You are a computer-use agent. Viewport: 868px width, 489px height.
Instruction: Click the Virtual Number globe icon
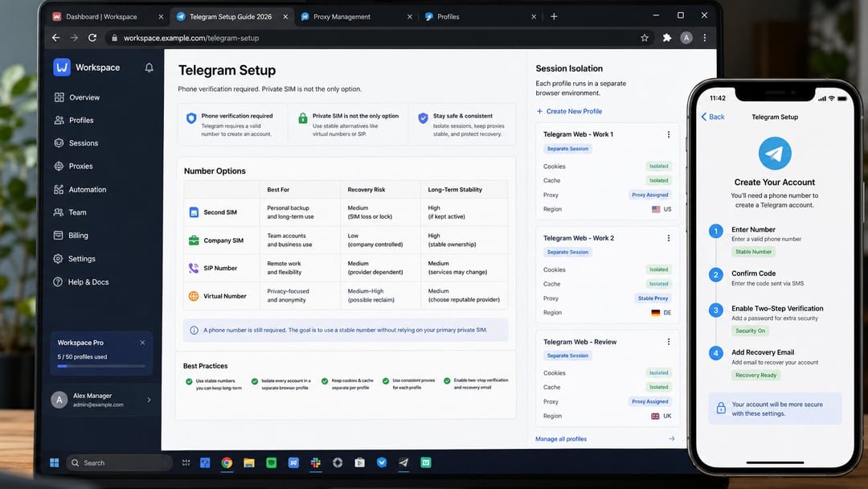click(x=194, y=296)
